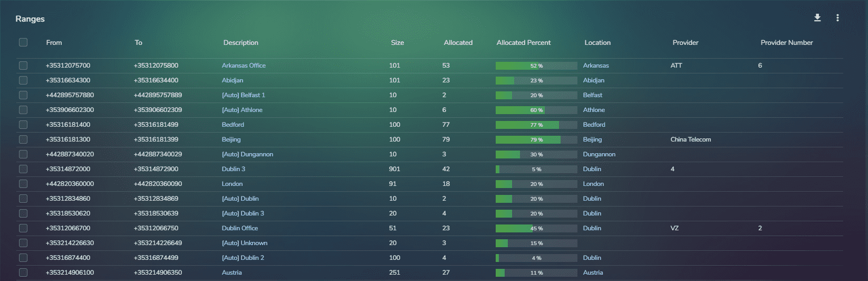868x281 pixels.
Task: Open the Arkansas Office description link
Action: click(x=244, y=65)
